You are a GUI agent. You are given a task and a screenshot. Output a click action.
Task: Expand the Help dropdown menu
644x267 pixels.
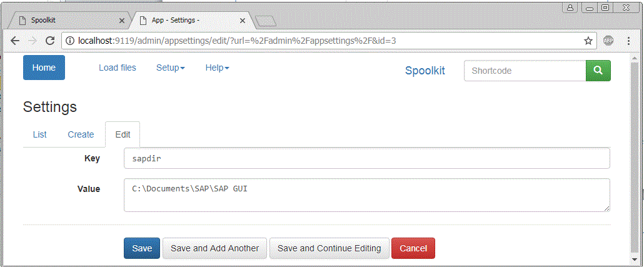(x=217, y=68)
